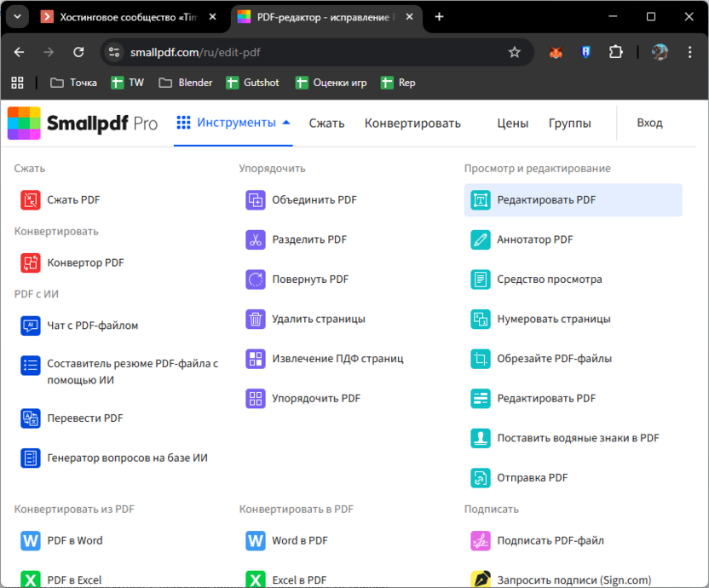This screenshot has width=709, height=588.
Task: Click the Повернуть PDF rotate icon
Action: [256, 280]
